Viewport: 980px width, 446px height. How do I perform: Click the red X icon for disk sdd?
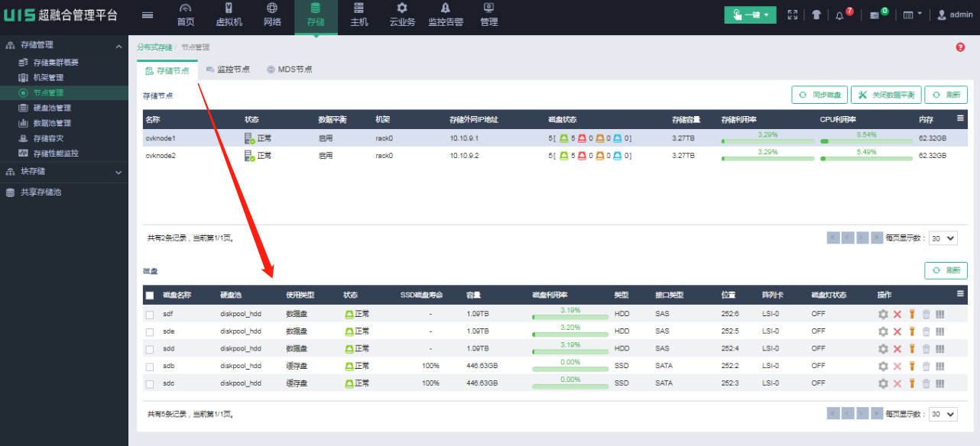(x=897, y=349)
